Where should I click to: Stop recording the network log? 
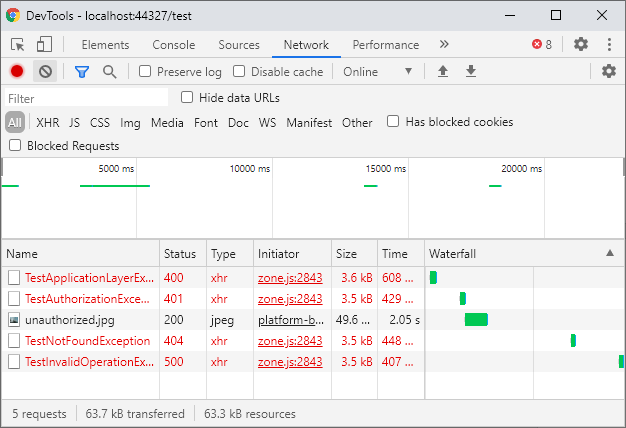[x=17, y=71]
